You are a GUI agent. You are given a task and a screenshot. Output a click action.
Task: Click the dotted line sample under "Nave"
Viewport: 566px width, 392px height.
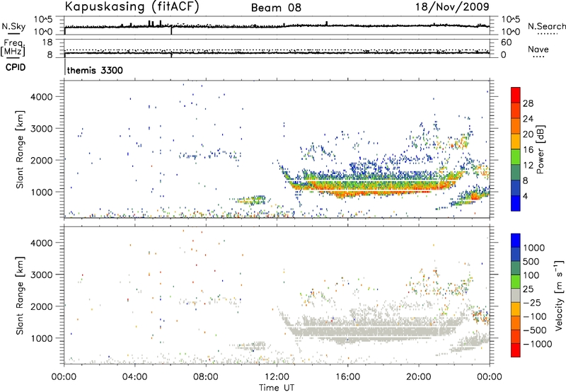pyautogui.click(x=538, y=57)
